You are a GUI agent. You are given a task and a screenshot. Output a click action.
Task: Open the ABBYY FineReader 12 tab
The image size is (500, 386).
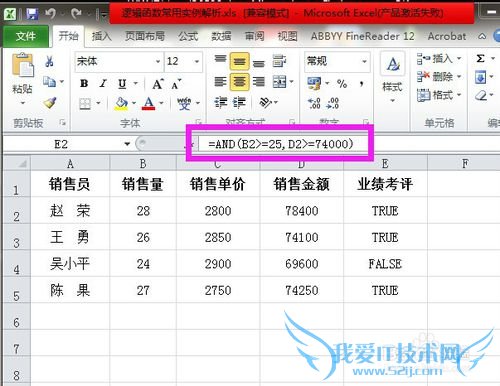[x=363, y=36]
